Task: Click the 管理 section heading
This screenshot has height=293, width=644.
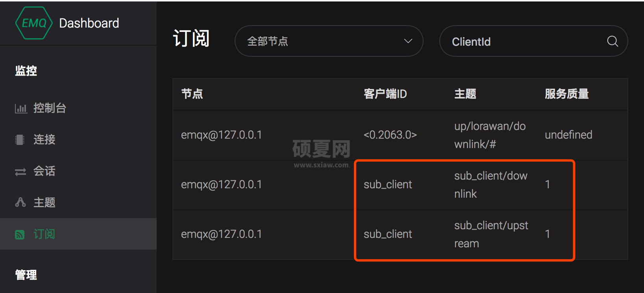Action: coord(26,275)
